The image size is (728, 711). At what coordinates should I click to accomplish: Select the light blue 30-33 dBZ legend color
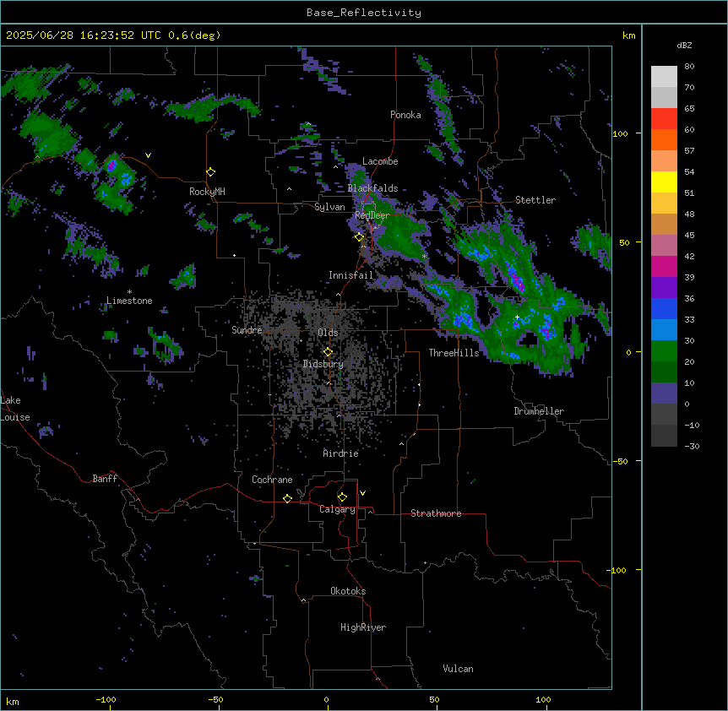(664, 329)
